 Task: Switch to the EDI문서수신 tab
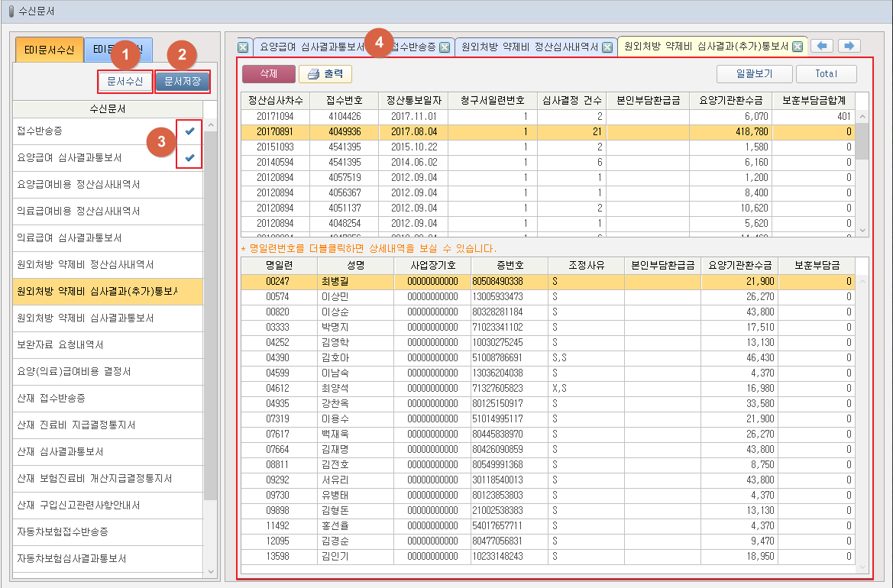tap(49, 50)
